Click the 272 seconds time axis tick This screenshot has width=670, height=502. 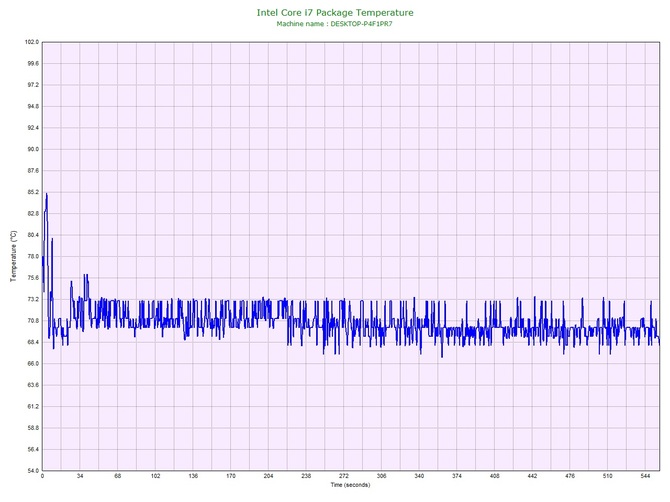click(x=344, y=476)
